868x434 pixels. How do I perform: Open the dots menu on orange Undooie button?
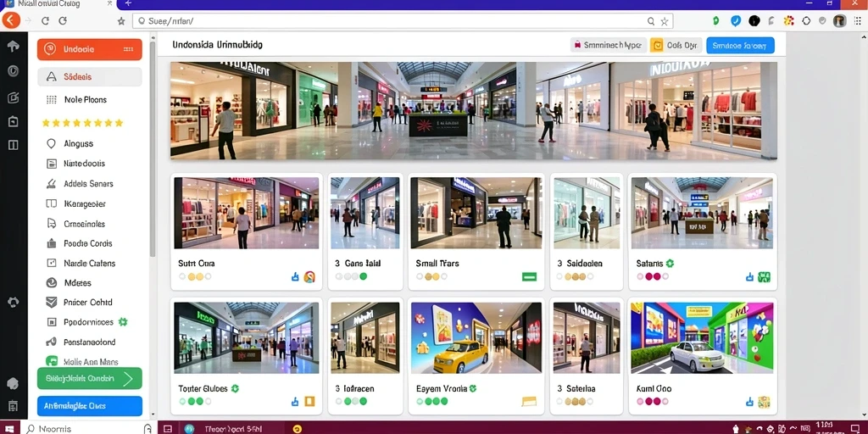(x=129, y=49)
